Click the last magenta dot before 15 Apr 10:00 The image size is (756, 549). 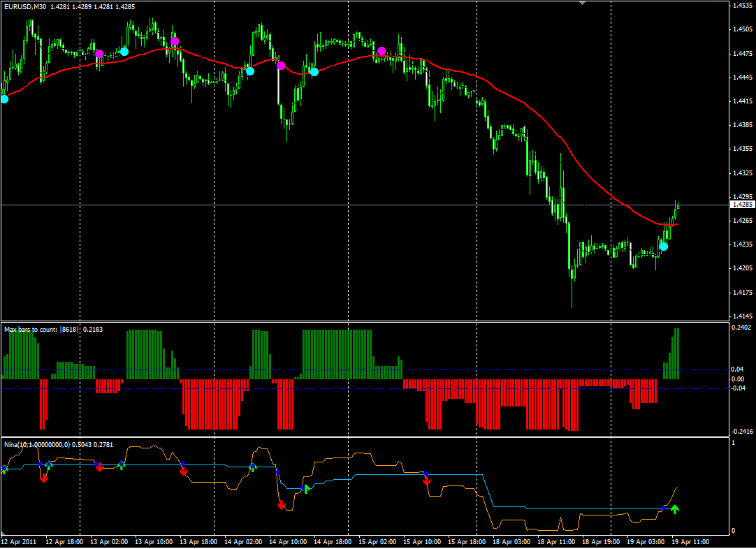point(381,50)
